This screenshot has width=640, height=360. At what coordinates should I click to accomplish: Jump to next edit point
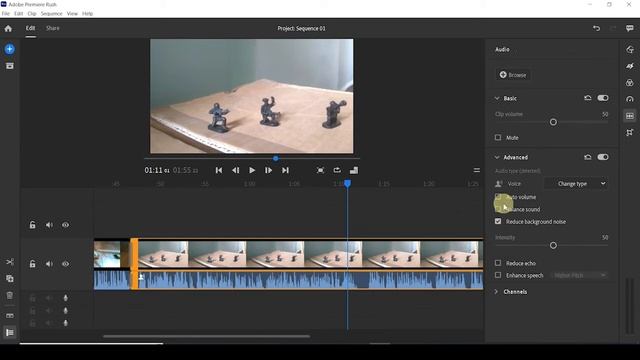point(285,170)
